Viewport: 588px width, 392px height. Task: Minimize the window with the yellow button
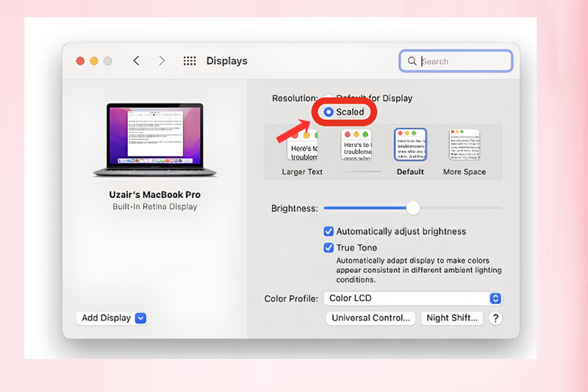point(94,61)
